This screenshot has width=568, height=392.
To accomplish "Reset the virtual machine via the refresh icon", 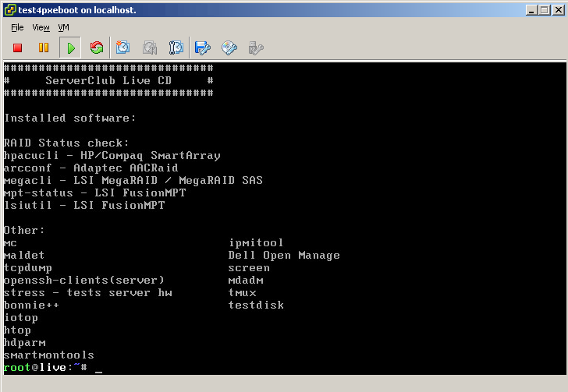I will (97, 48).
